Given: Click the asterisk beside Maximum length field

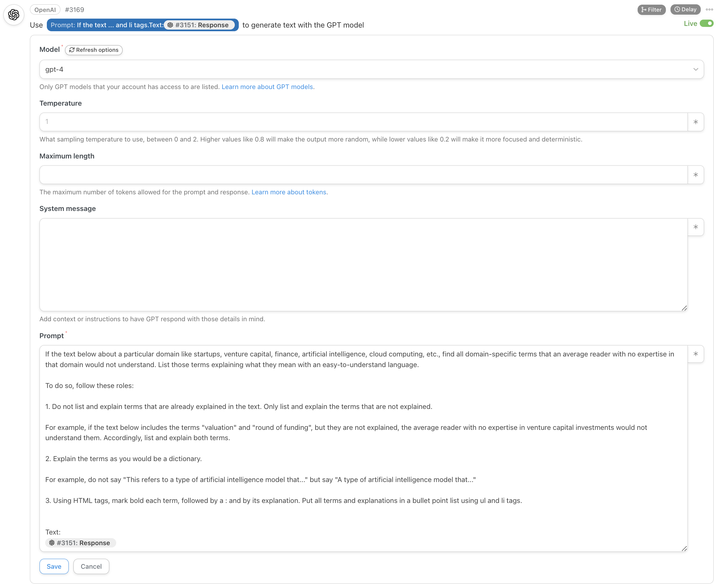Looking at the screenshot, I should (x=695, y=175).
